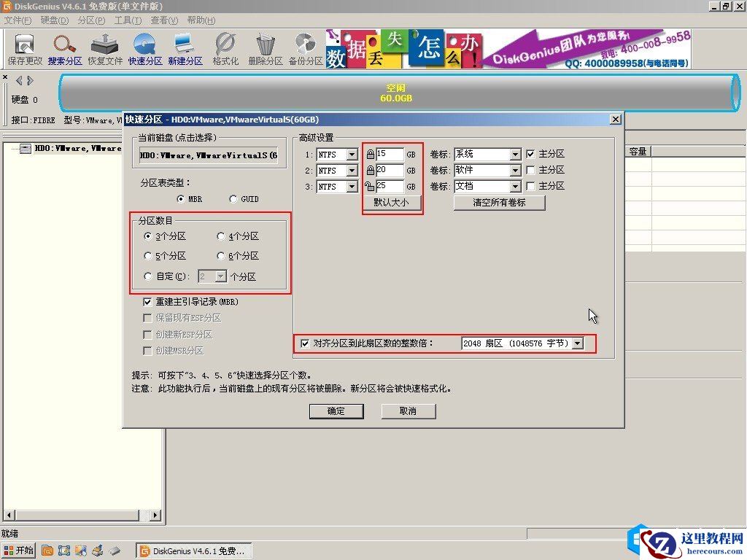Viewport: 747px width, 560px height.
Task: Open the custom partition count dropdown
Action: tap(220, 276)
